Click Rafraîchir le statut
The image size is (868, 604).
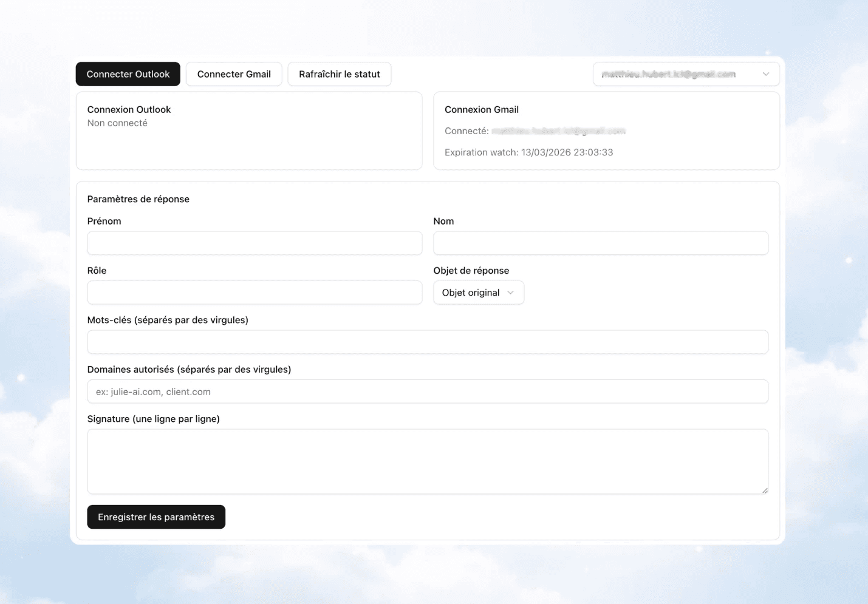coord(339,73)
